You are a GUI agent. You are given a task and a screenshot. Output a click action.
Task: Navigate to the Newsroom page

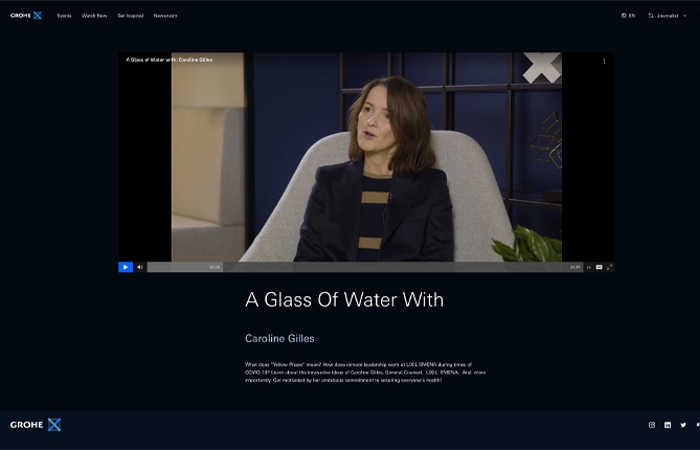[x=165, y=16]
